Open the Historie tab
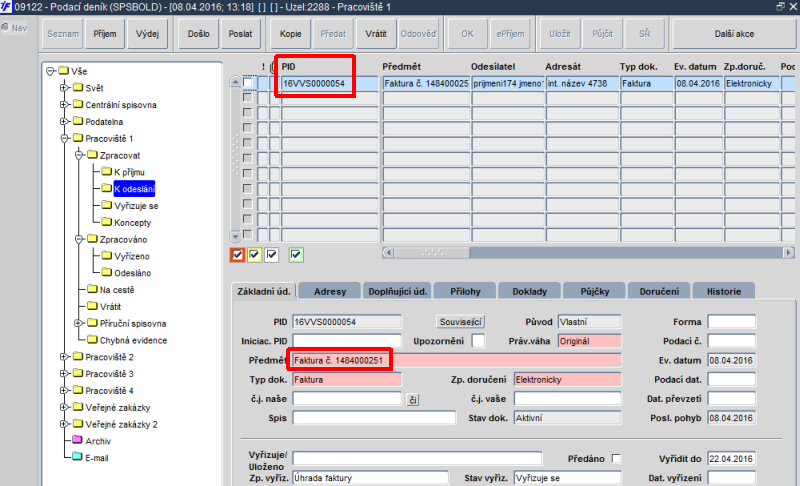Viewport: 800px width, 486px height. [723, 291]
